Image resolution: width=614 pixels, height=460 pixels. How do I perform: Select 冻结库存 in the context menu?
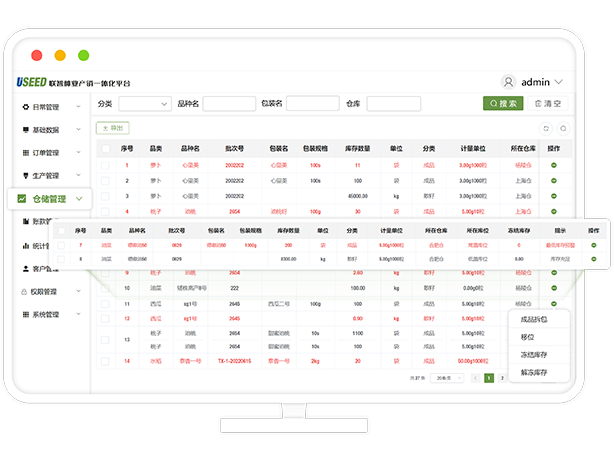pyautogui.click(x=536, y=354)
